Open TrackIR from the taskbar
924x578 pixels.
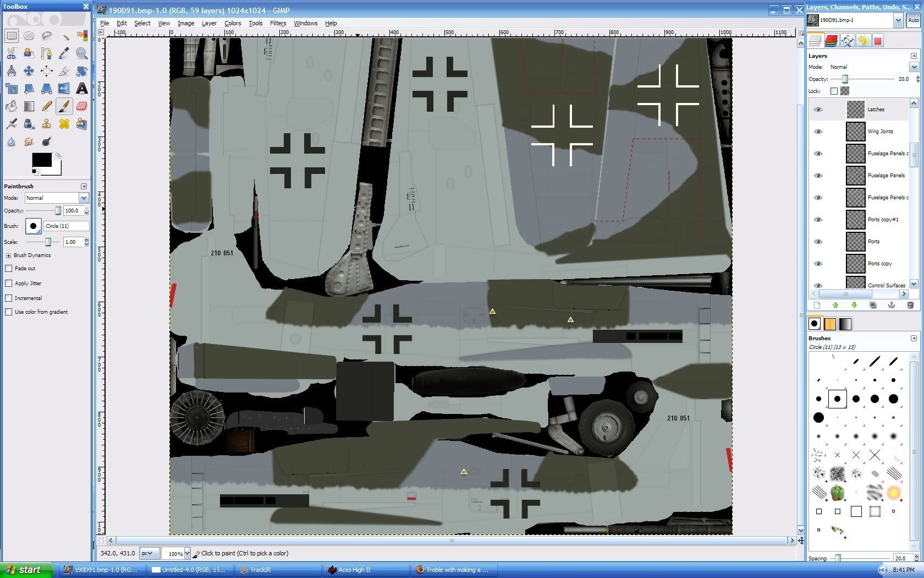278,570
